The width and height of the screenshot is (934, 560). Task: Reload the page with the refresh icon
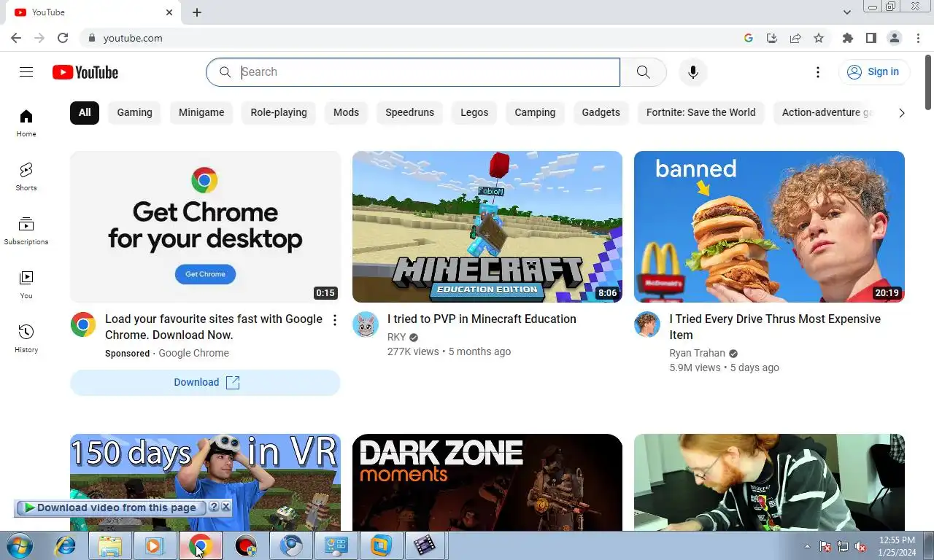[x=63, y=38]
